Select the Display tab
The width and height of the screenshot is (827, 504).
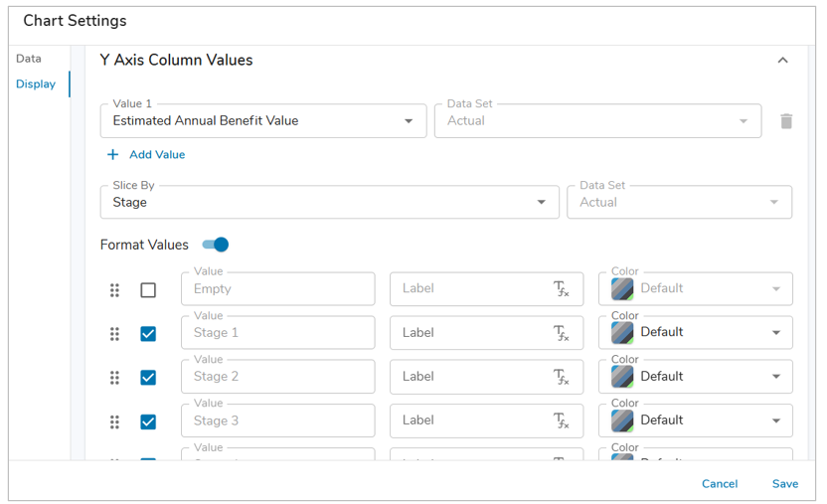point(36,84)
